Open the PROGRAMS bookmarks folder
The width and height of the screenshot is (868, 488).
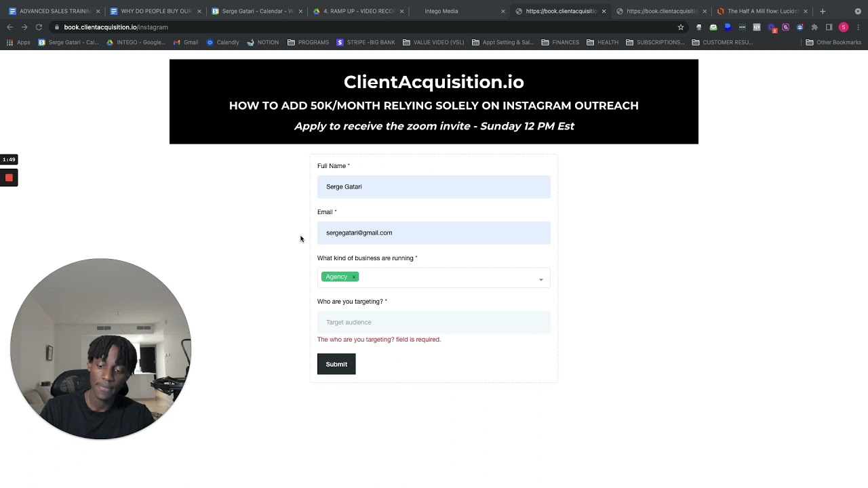click(308, 42)
